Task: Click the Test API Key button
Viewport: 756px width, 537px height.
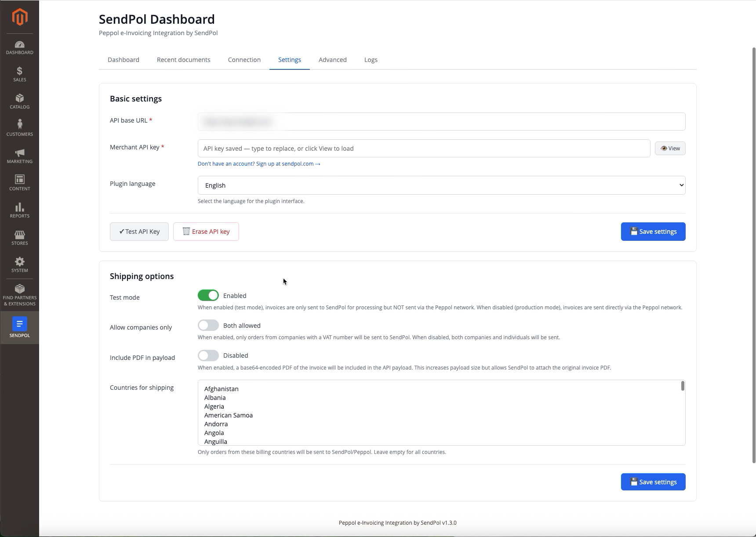Action: click(139, 232)
